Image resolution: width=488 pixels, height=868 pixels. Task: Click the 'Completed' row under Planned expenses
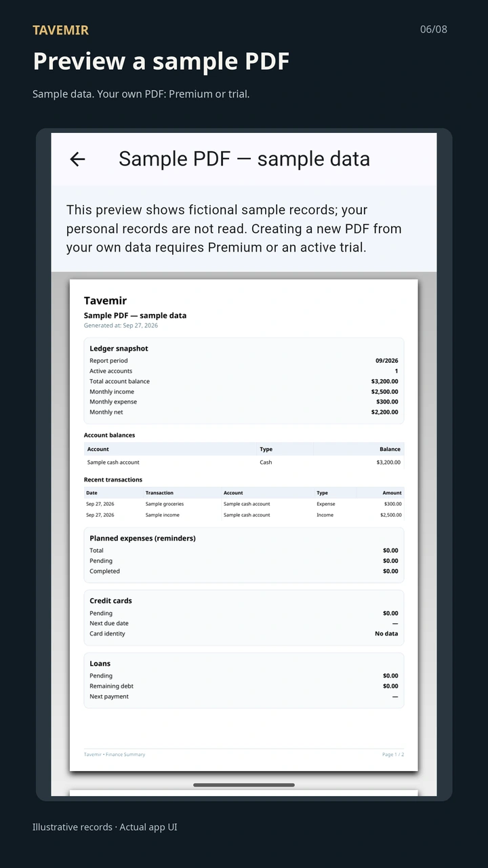tap(244, 571)
